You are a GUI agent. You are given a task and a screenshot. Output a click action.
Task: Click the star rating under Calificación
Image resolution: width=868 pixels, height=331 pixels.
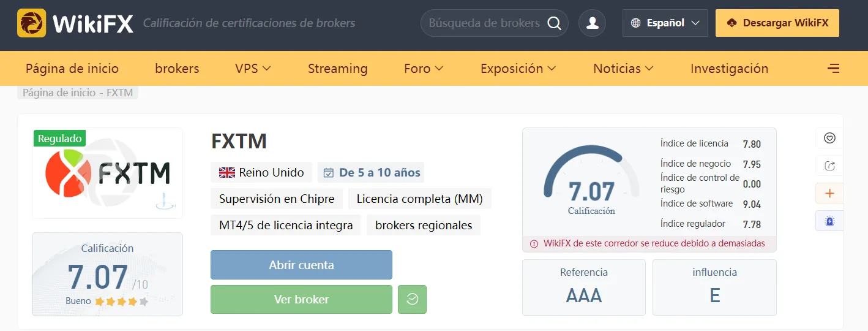122,302
